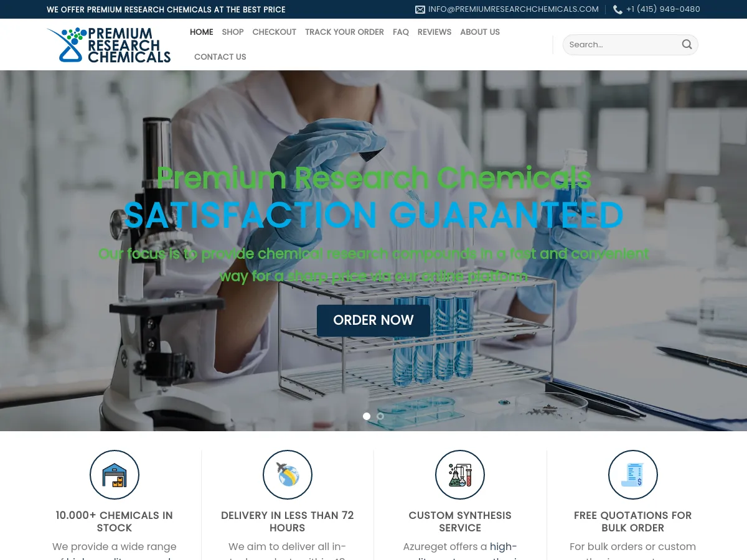
Task: Go to the CHECKOUT page
Action: click(275, 32)
